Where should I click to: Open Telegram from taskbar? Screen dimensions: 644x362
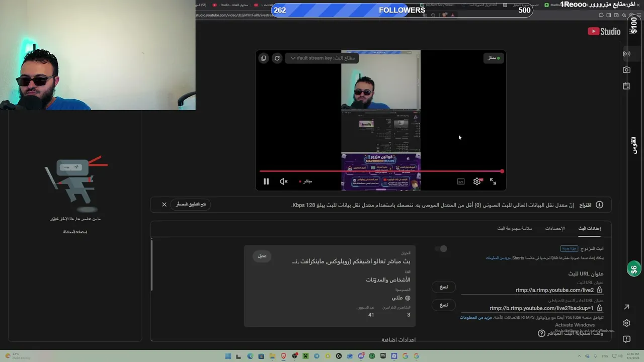316,356
